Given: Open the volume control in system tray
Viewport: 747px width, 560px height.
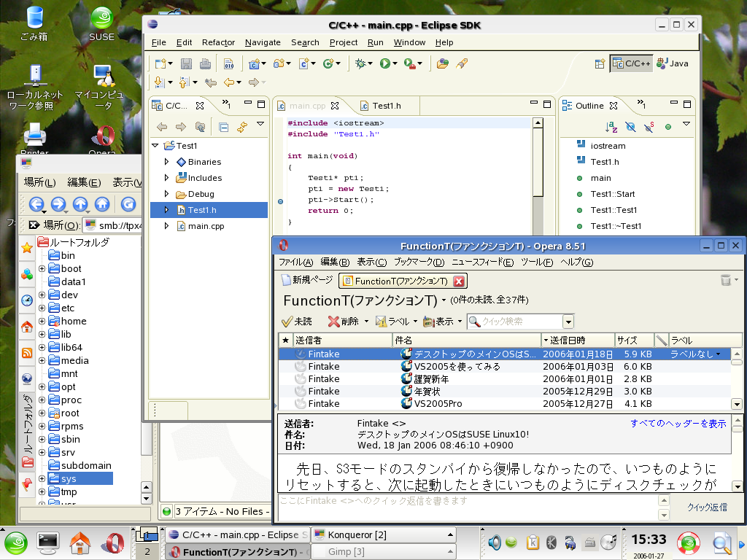Looking at the screenshot, I should pos(494,542).
